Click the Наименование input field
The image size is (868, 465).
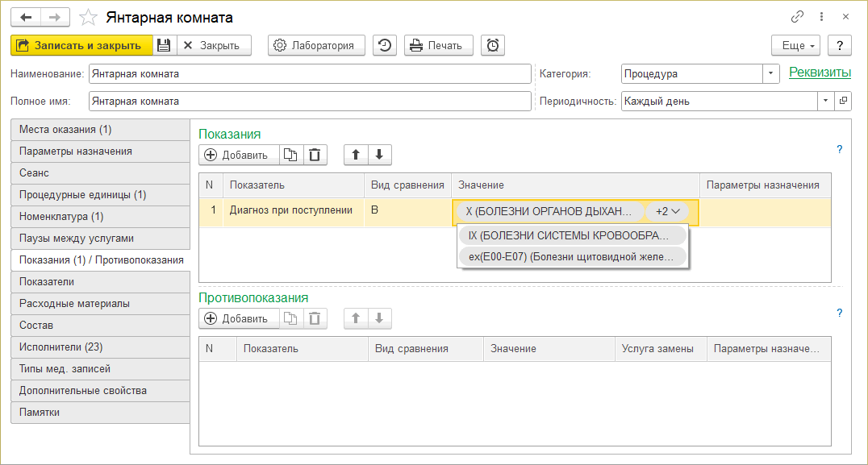(310, 73)
